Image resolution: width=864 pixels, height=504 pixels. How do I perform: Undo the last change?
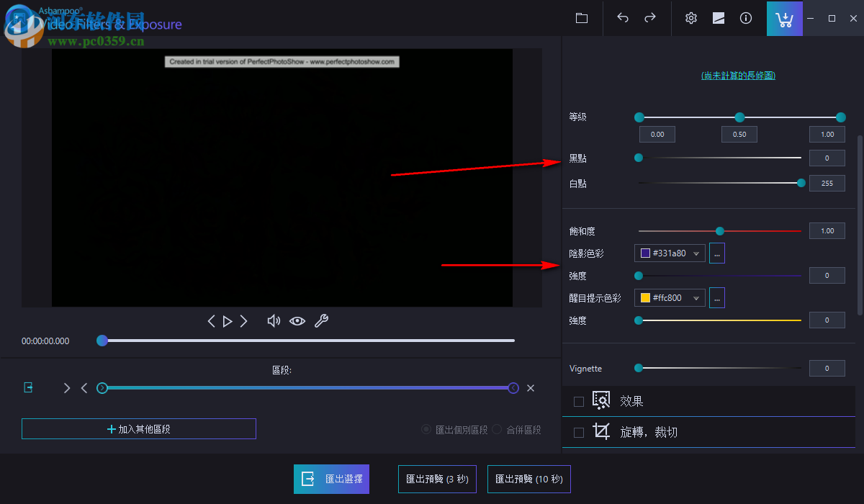(622, 18)
